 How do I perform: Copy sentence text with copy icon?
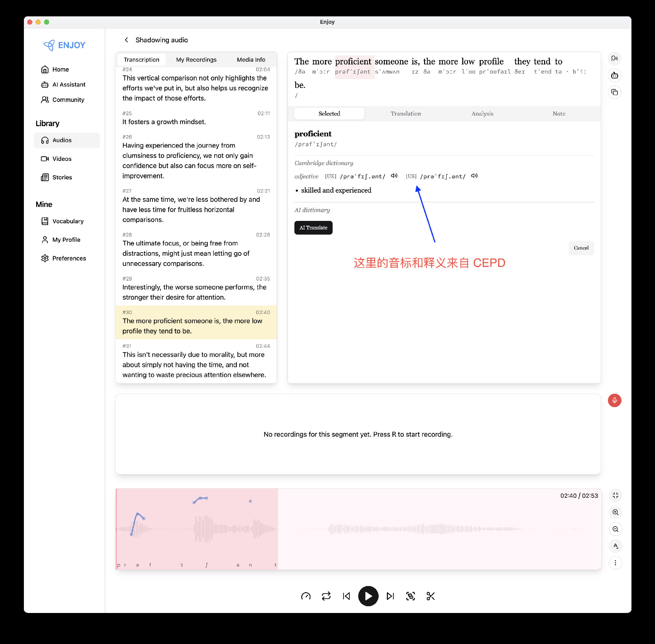point(614,92)
